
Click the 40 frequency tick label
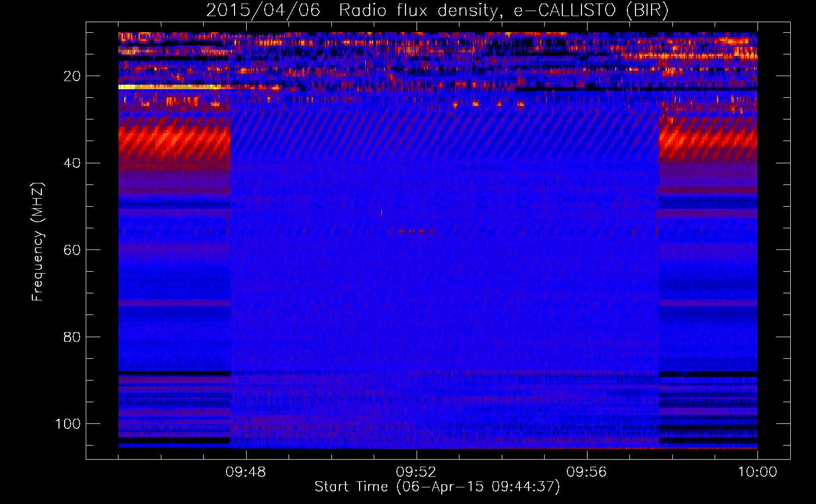[x=72, y=163]
